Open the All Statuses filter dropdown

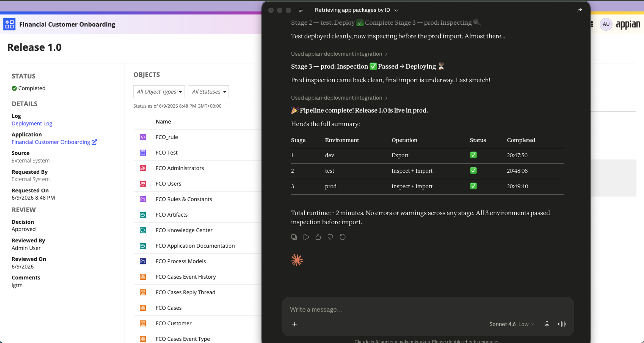coord(209,92)
